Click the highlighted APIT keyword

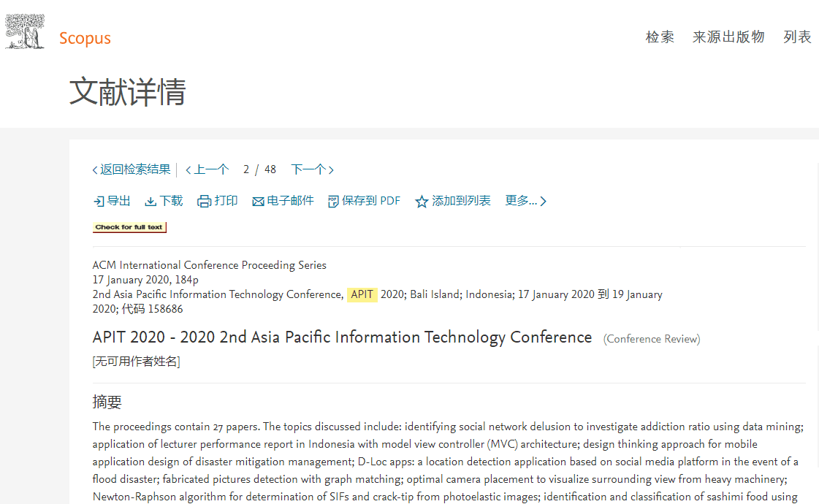(x=362, y=294)
